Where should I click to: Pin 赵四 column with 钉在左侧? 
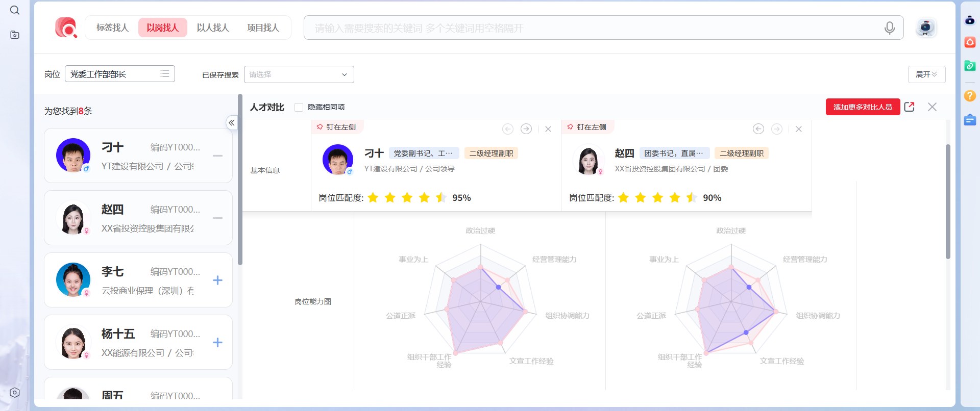pos(587,127)
